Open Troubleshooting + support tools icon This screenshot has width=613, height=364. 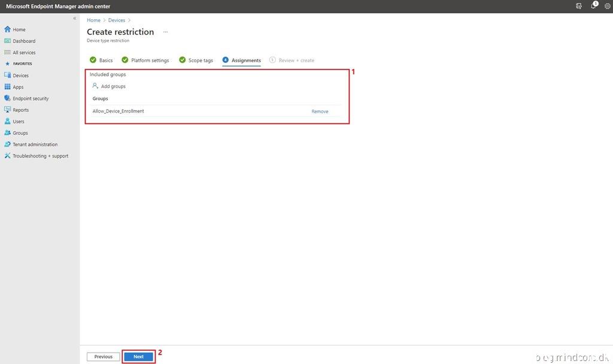click(8, 156)
